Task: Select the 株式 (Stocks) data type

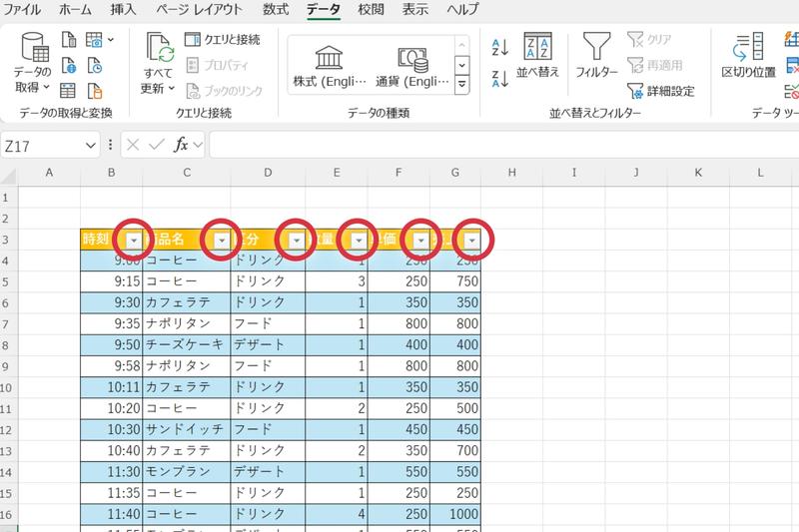Action: point(330,66)
